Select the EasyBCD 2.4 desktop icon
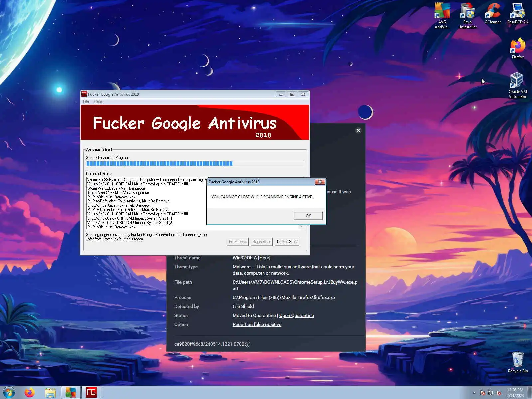The width and height of the screenshot is (532, 399). (x=518, y=13)
